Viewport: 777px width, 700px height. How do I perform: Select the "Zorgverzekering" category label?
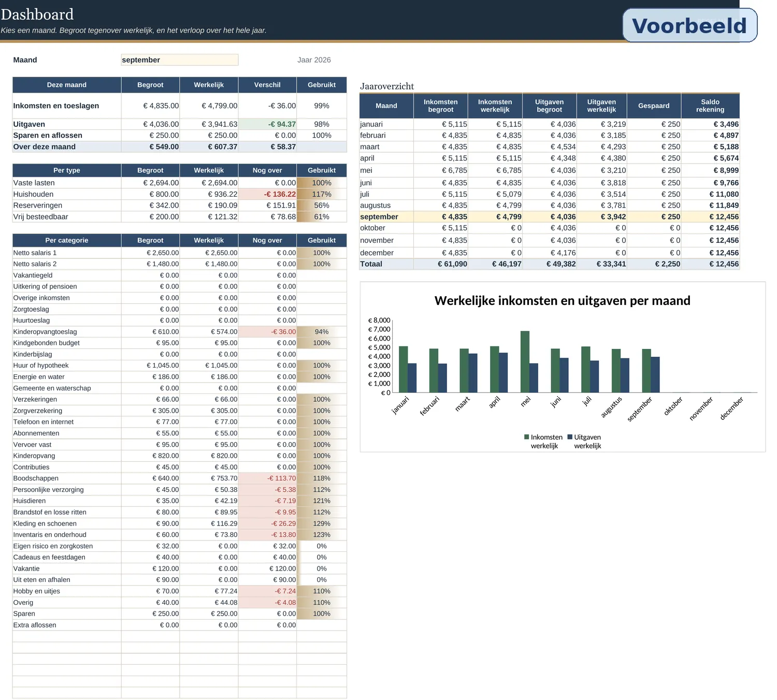(38, 411)
